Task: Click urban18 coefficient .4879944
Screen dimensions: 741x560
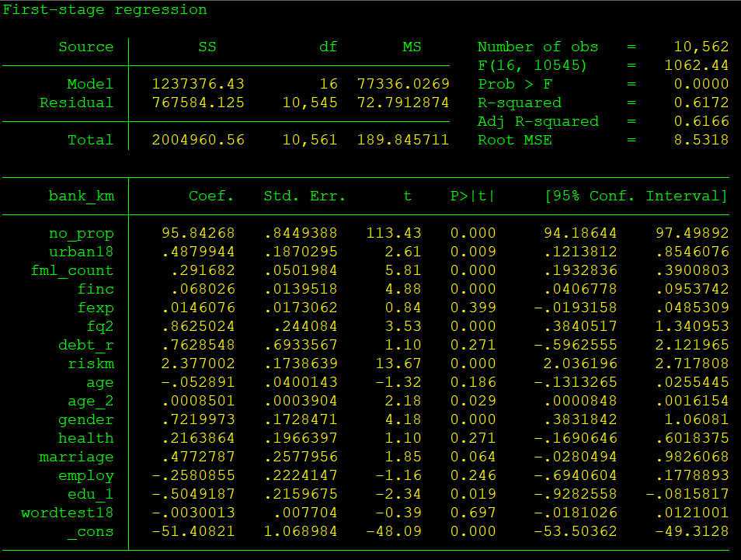Action: (198, 252)
